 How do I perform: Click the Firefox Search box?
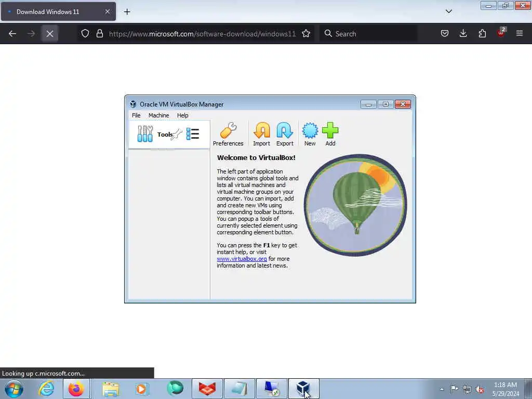(x=368, y=34)
